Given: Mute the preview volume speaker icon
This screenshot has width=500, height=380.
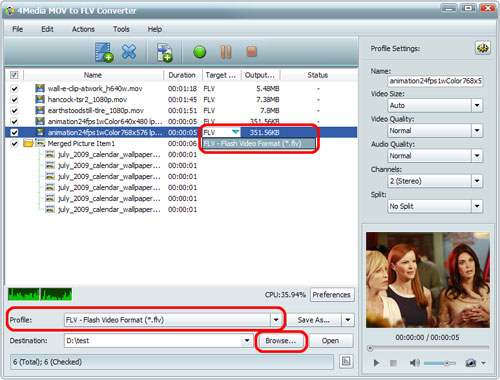Looking at the screenshot, I should [x=414, y=363].
